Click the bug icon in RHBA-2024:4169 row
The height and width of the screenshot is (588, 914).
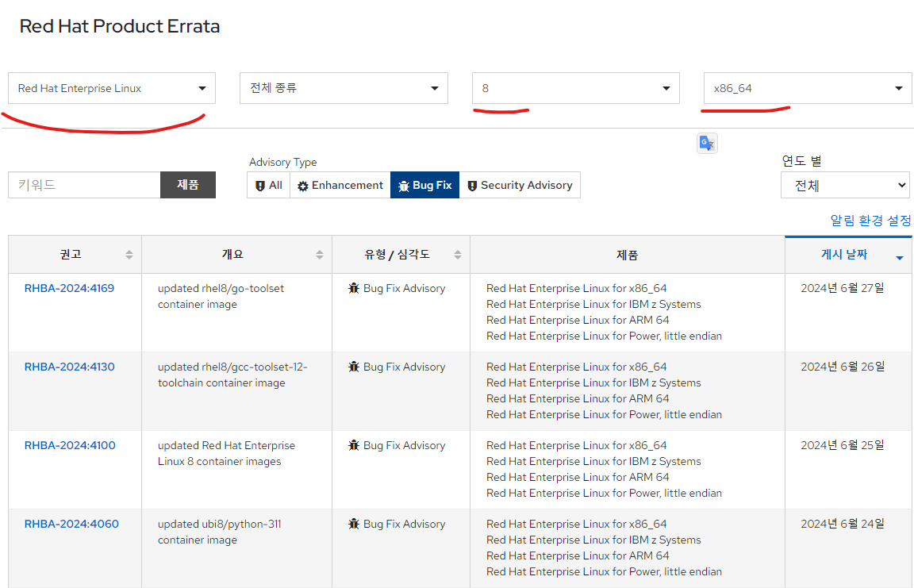354,288
